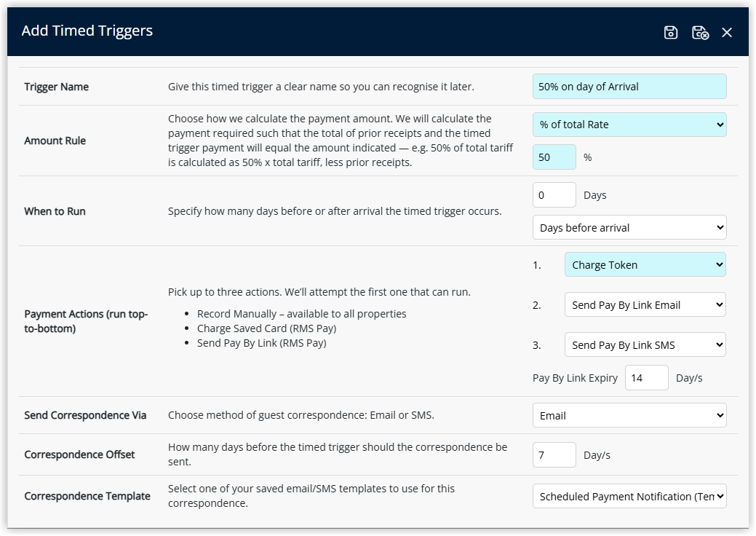The height and width of the screenshot is (536, 756).
Task: Click the 'Pick up to three actions' description
Action: pos(319,292)
